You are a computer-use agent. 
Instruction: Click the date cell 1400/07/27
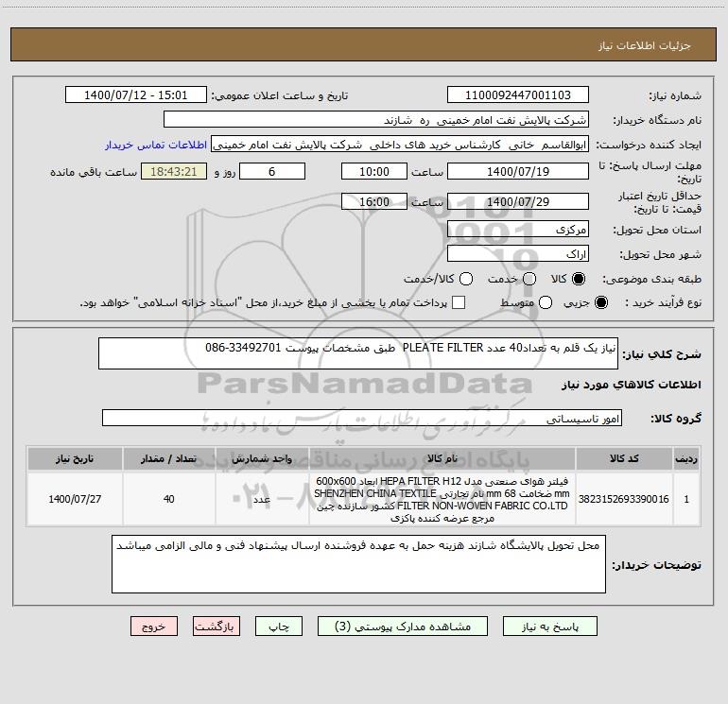click(x=75, y=499)
